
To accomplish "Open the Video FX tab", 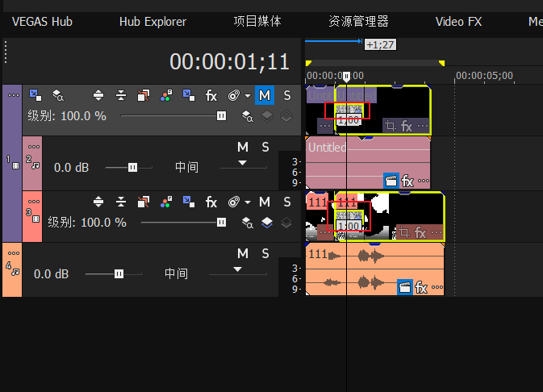I will click(x=458, y=22).
